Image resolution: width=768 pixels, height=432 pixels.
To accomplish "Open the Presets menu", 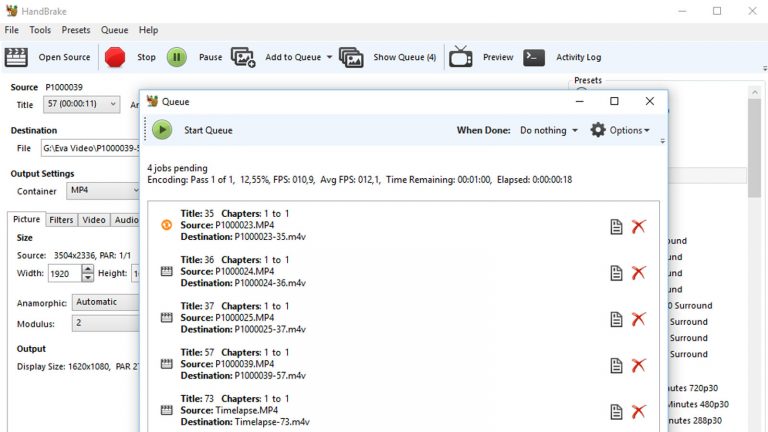I will pos(76,30).
